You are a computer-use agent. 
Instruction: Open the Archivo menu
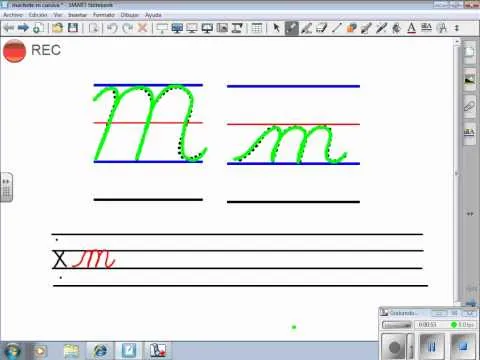13,15
